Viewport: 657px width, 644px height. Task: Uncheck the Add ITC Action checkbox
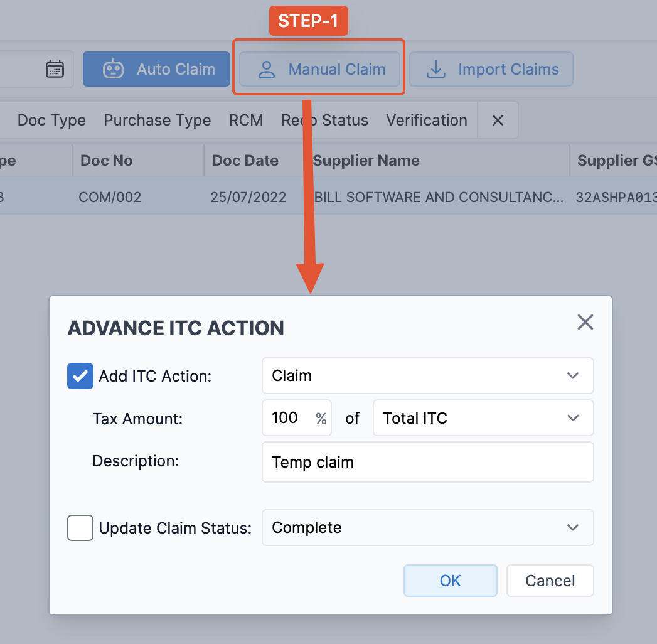(80, 376)
